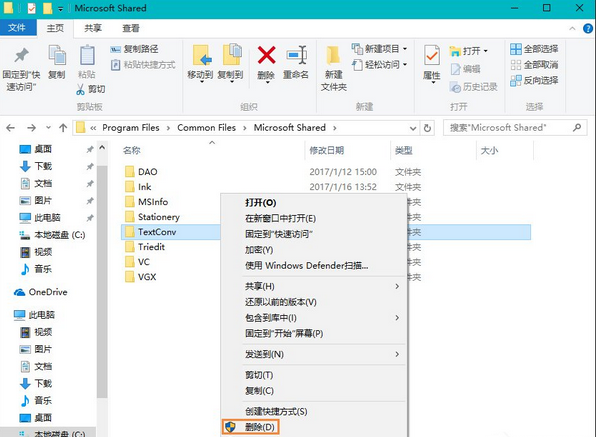Choose Open in new window (在新窗口中打开)
Image resolution: width=597 pixels, height=437 pixels.
[314, 218]
